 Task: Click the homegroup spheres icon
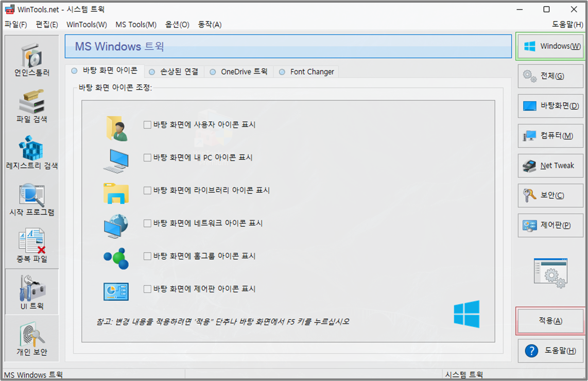[x=116, y=258]
